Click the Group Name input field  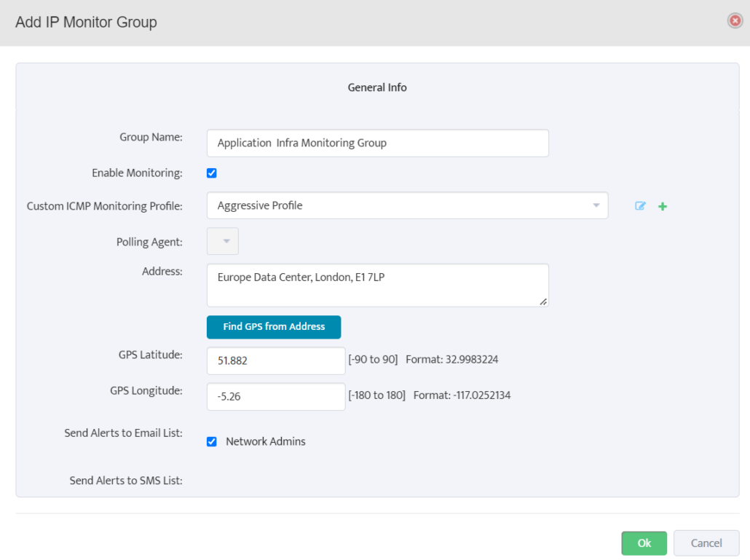click(x=377, y=143)
